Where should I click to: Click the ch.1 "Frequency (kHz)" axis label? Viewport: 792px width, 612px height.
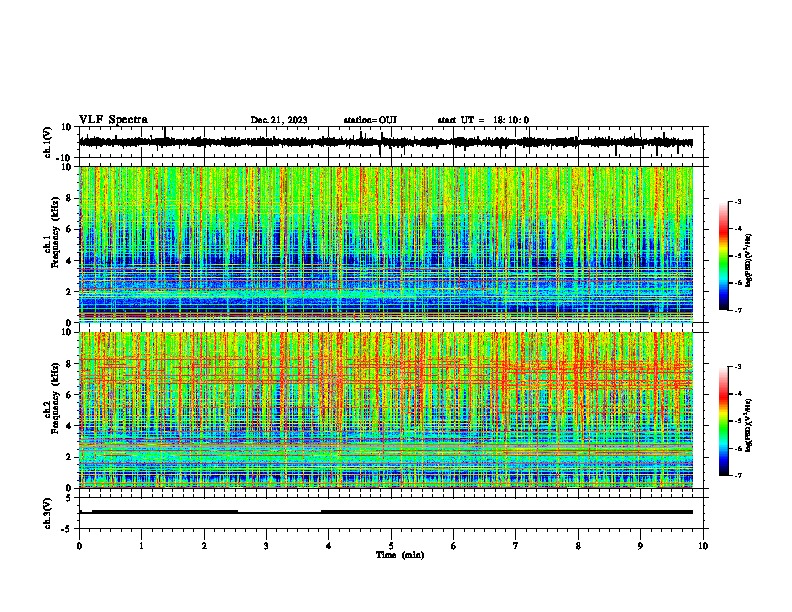tap(54, 233)
